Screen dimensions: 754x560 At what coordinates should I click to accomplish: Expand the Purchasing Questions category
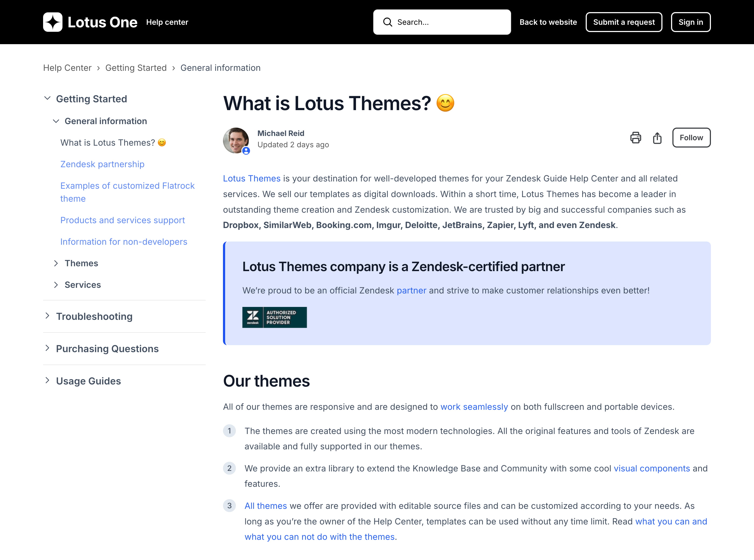[47, 348]
